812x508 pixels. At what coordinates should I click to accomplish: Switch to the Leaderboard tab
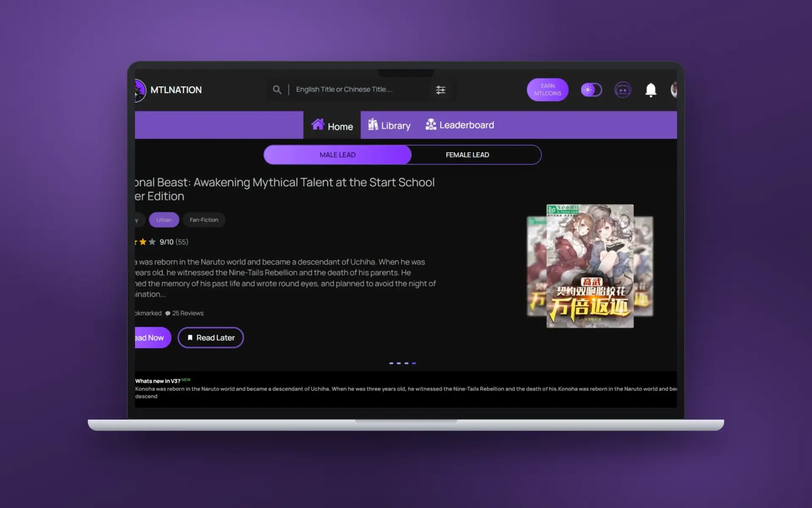point(460,125)
